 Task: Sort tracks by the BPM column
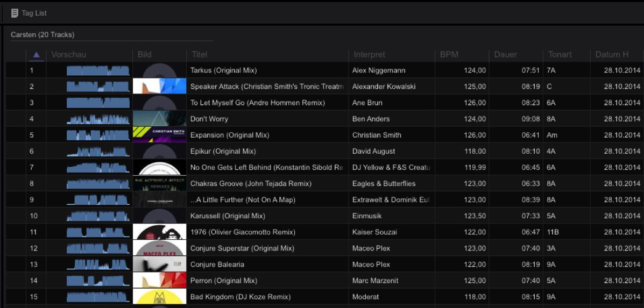[x=449, y=54]
